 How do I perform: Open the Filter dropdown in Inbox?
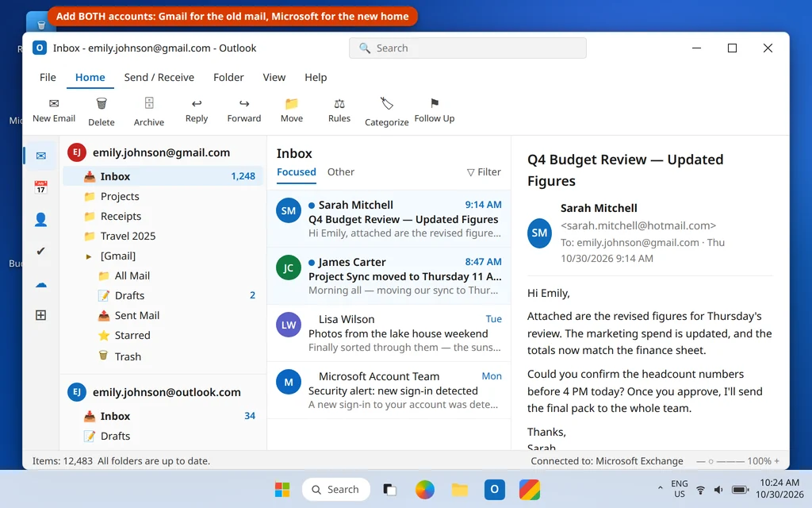point(484,171)
